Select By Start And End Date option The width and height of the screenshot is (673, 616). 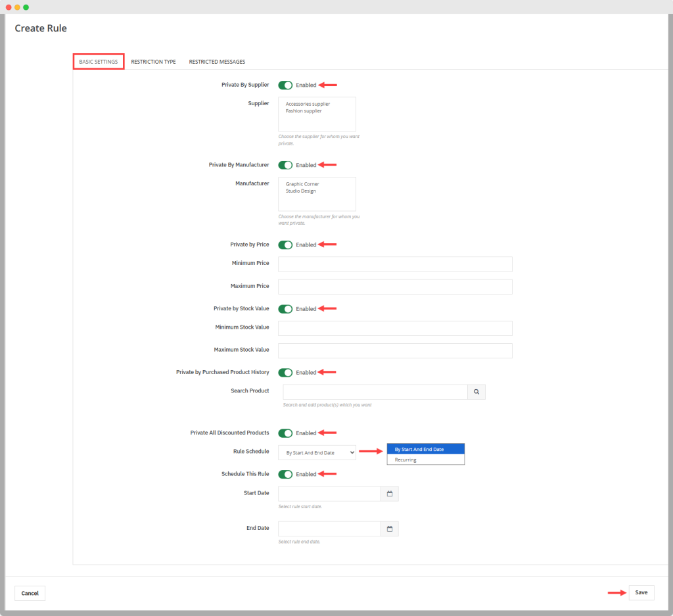click(419, 449)
